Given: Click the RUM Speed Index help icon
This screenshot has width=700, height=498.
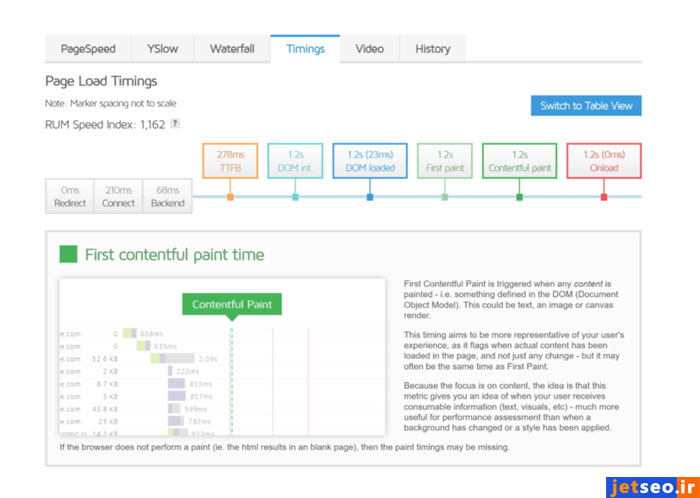Looking at the screenshot, I should tap(175, 124).
